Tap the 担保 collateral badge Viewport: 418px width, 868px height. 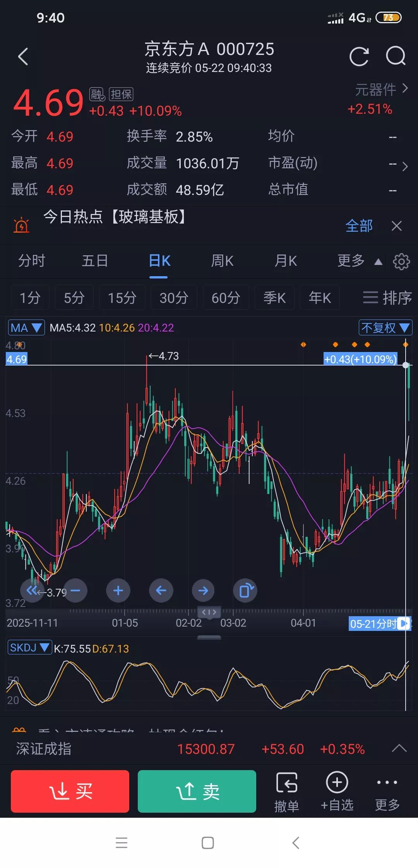tap(121, 94)
